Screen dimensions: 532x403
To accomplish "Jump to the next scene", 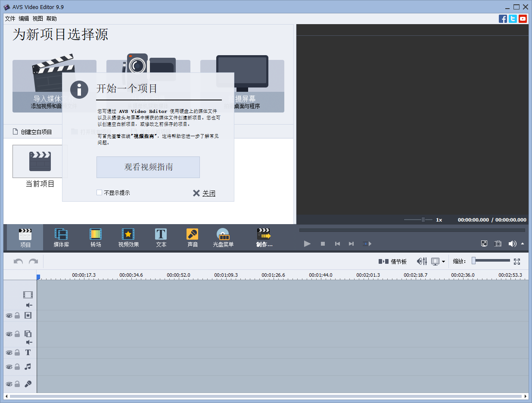I will pos(367,244).
